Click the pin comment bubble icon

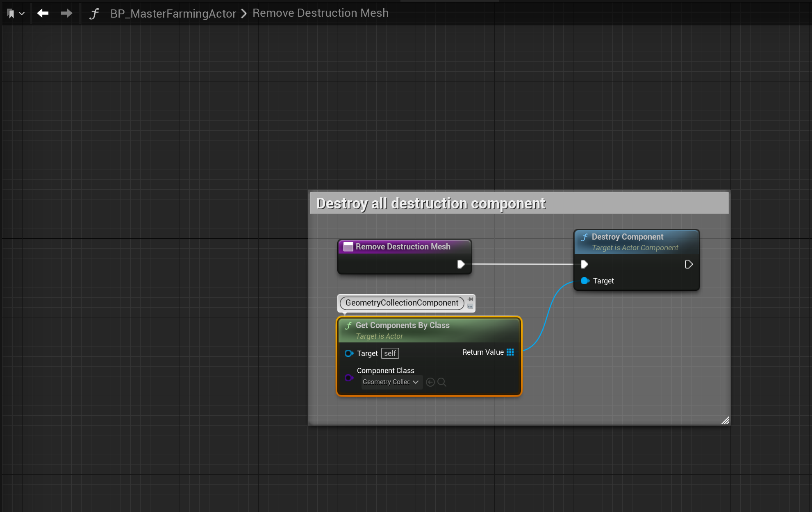(x=470, y=299)
